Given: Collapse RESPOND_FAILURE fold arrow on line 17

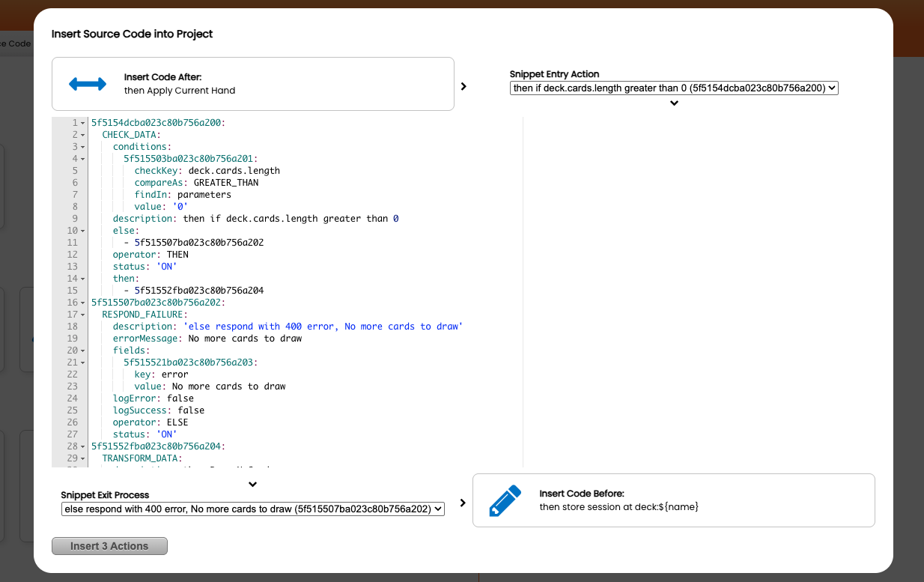Looking at the screenshot, I should pyautogui.click(x=83, y=315).
